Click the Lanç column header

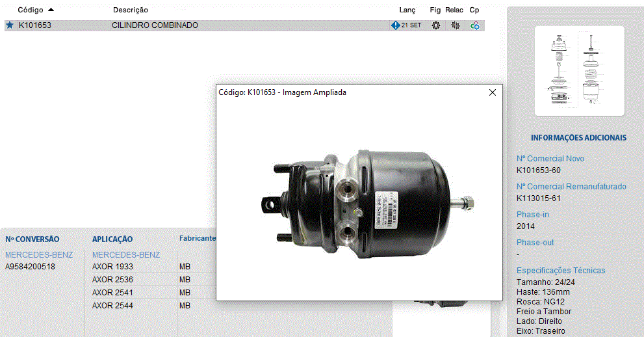pyautogui.click(x=407, y=10)
